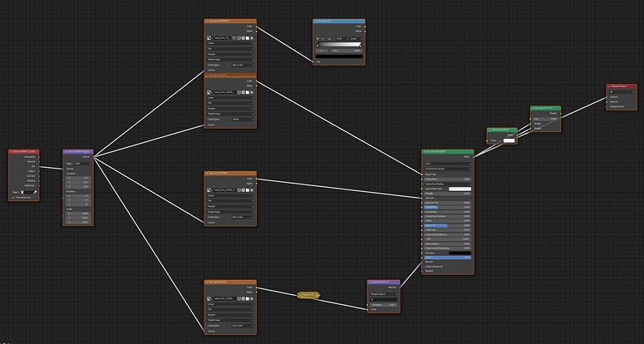
Task: Add a color stop with ColorRamp plus icon
Action: coord(317,38)
